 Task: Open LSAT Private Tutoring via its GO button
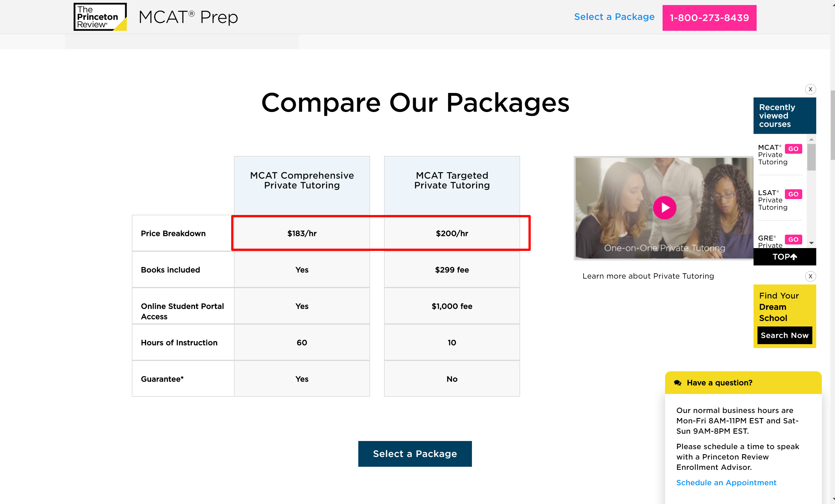pyautogui.click(x=793, y=194)
